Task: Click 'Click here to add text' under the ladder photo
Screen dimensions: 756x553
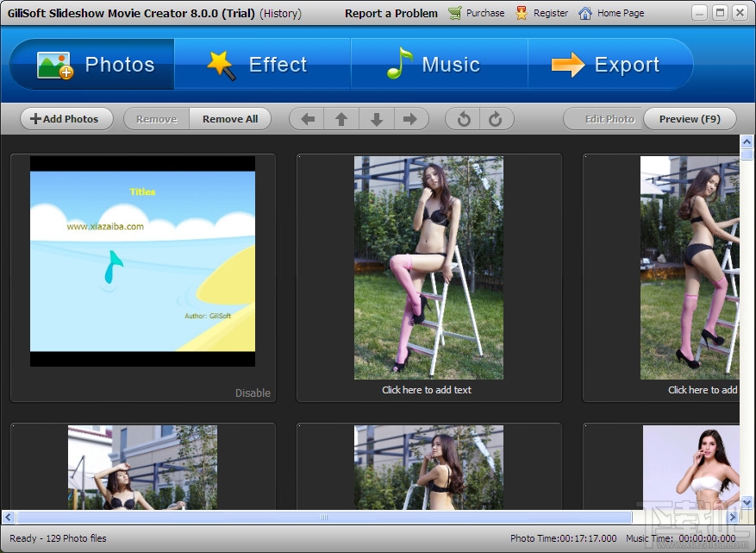Action: click(428, 390)
